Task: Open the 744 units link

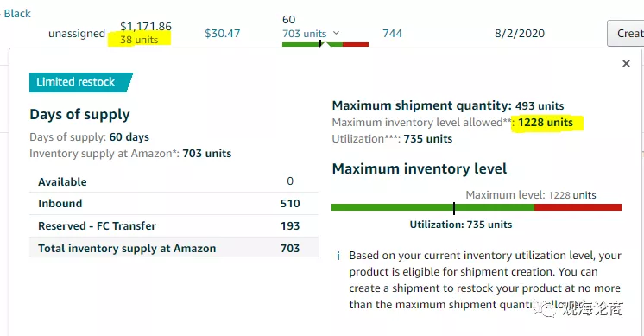Action: [x=392, y=34]
